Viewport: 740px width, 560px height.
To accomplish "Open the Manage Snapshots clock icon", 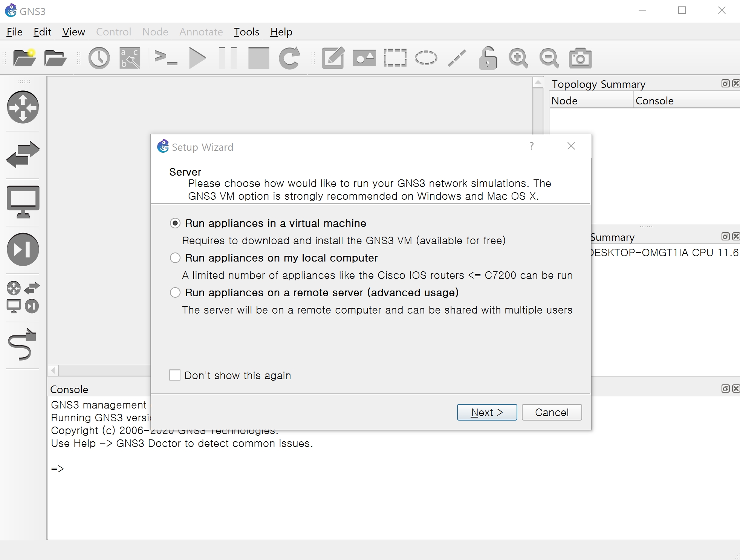I will coord(99,58).
